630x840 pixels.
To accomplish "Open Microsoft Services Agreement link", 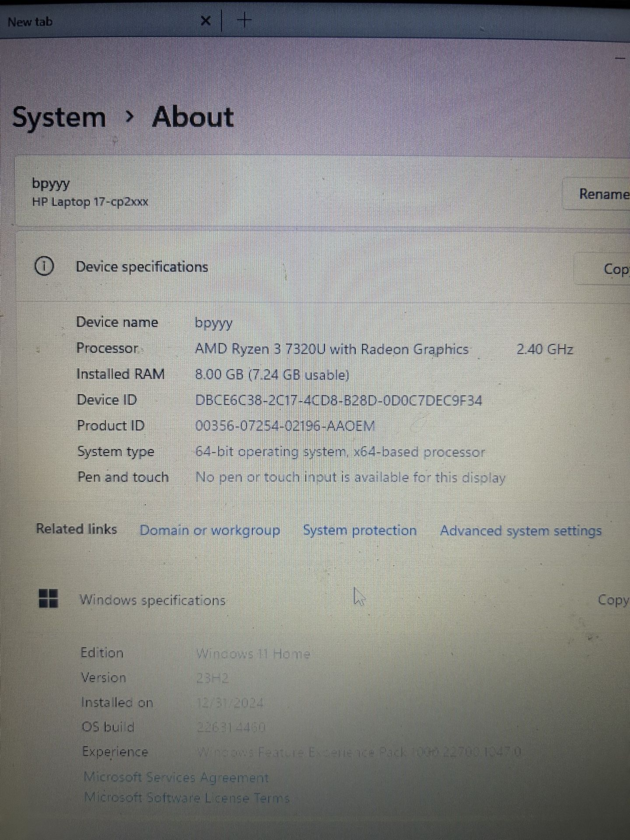I will click(x=176, y=777).
